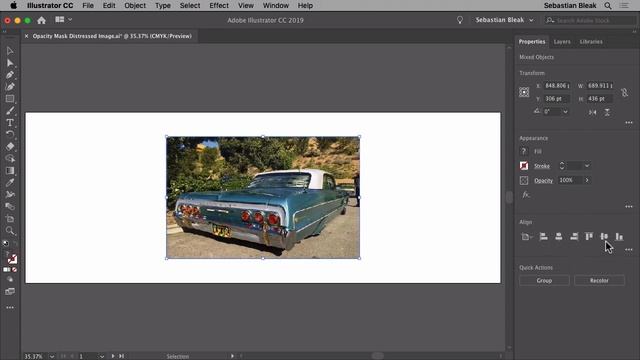Select the Rectangle tool

(x=10, y=99)
